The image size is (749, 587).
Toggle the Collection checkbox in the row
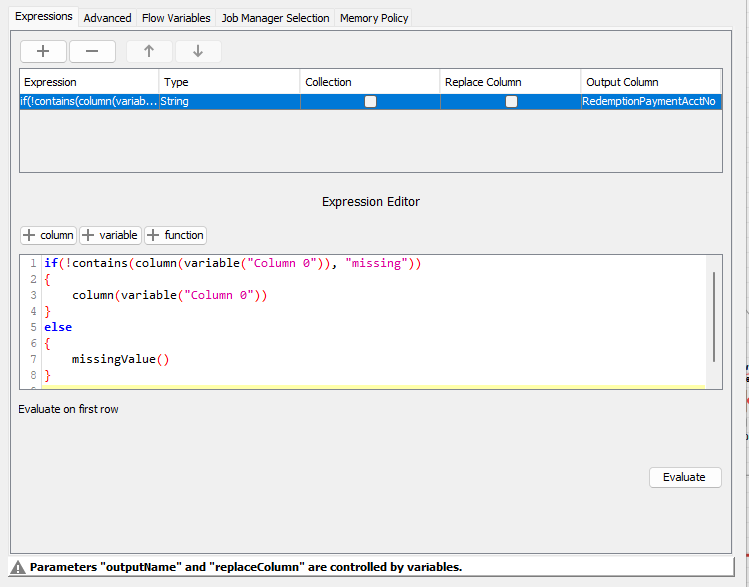click(x=370, y=102)
